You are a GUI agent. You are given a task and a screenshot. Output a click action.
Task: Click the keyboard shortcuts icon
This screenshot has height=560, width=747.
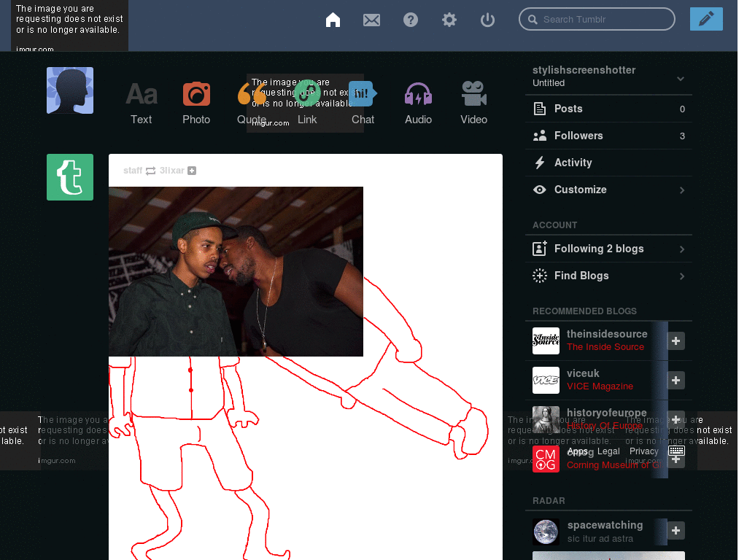[676, 451]
